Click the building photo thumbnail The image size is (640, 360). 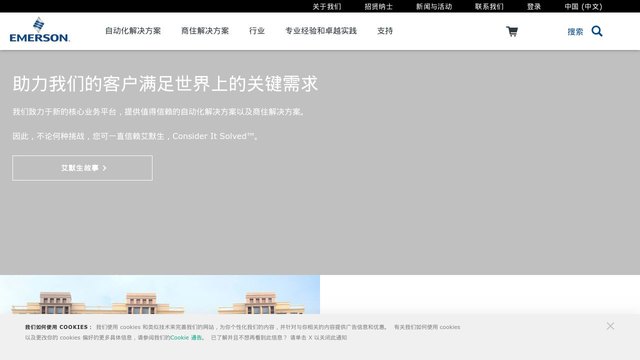[x=160, y=295]
